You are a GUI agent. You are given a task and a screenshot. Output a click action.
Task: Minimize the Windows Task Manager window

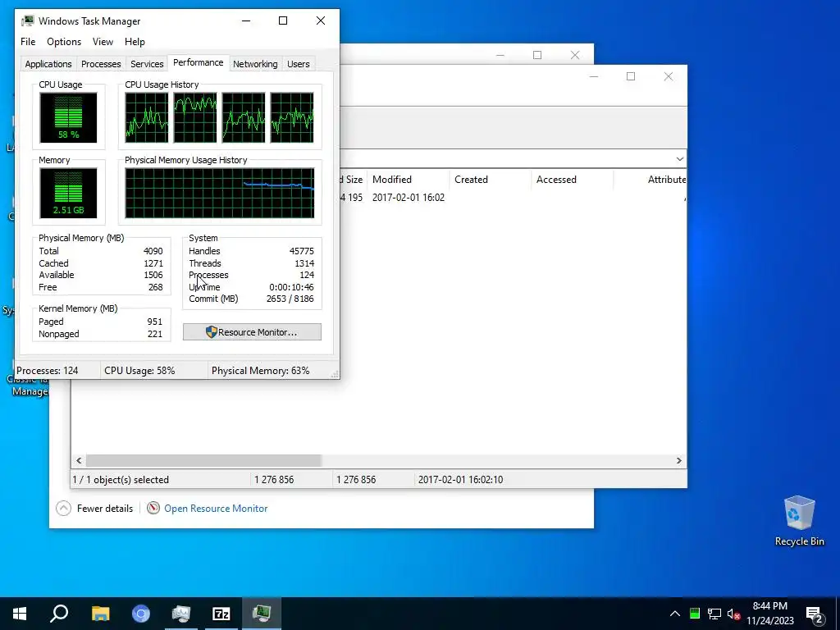pyautogui.click(x=246, y=21)
